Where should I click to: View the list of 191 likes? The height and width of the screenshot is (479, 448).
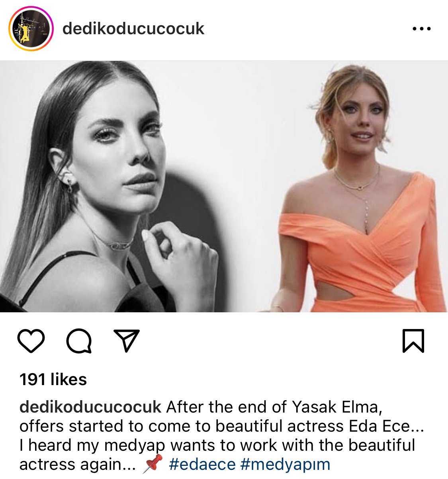[x=53, y=380]
